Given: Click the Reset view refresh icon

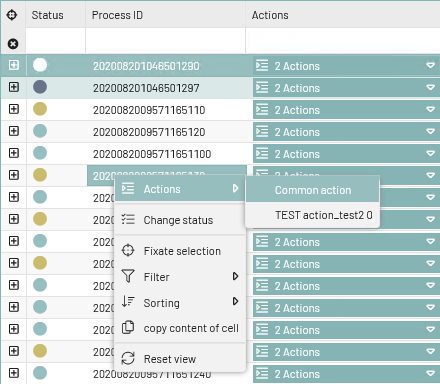Looking at the screenshot, I should (x=128, y=358).
